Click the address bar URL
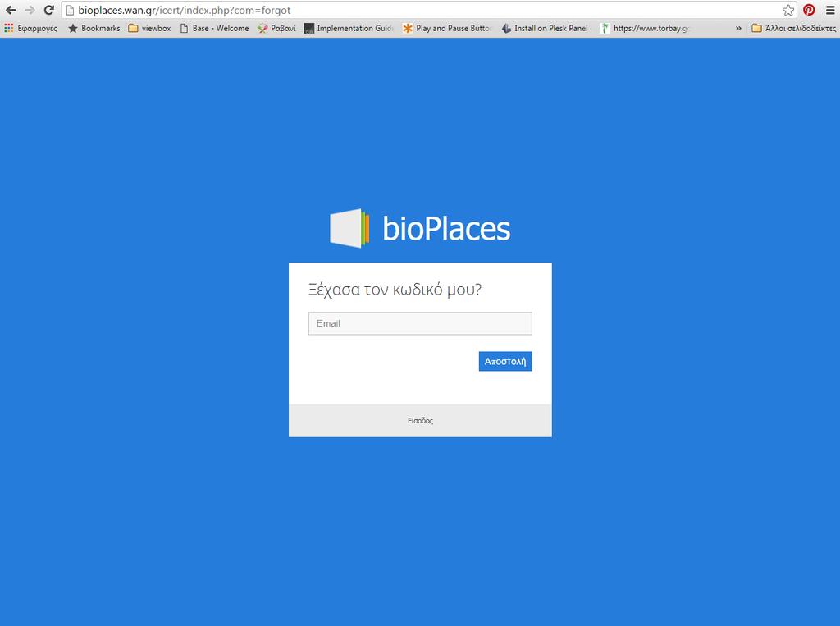 pos(185,10)
